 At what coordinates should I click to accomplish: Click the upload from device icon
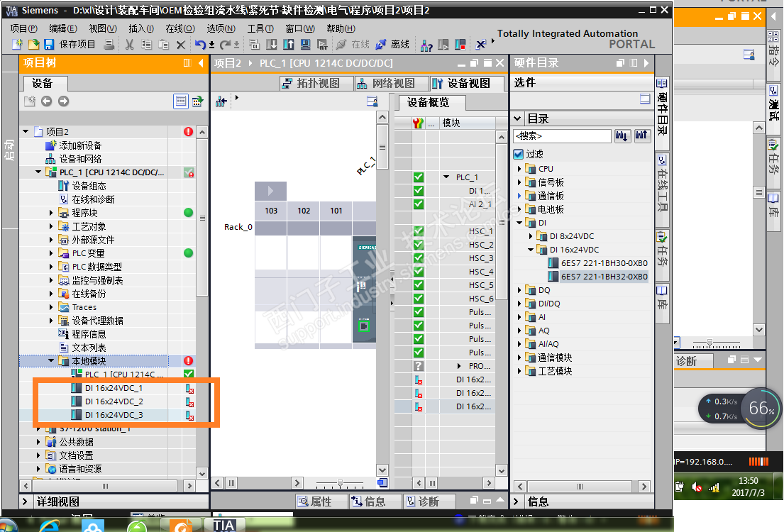[289, 45]
